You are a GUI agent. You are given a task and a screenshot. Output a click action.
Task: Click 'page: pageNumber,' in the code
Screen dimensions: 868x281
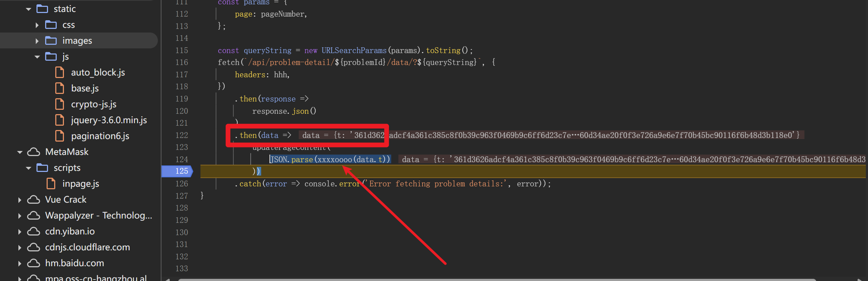[x=271, y=14]
